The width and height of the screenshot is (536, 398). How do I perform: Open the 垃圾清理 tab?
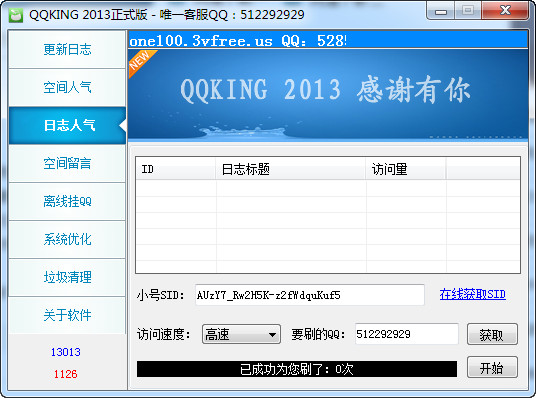point(67,277)
